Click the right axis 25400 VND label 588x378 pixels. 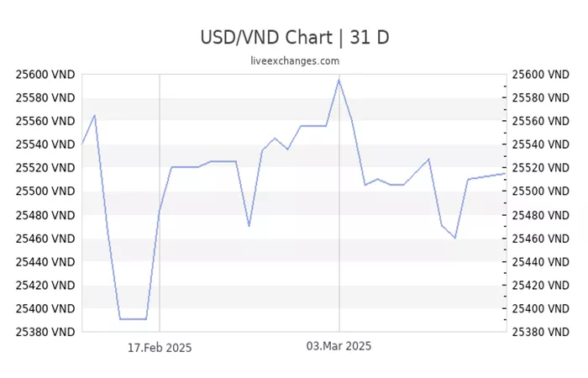point(541,308)
